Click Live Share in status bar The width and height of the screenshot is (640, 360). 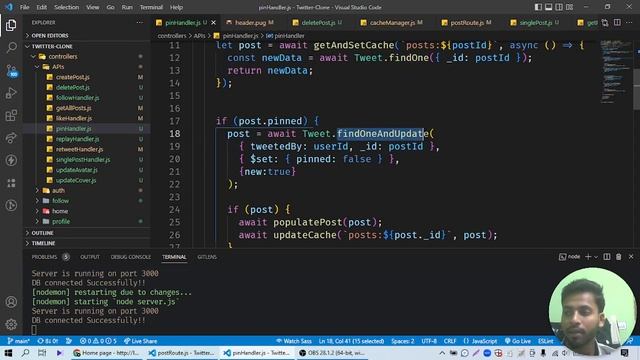click(x=140, y=341)
